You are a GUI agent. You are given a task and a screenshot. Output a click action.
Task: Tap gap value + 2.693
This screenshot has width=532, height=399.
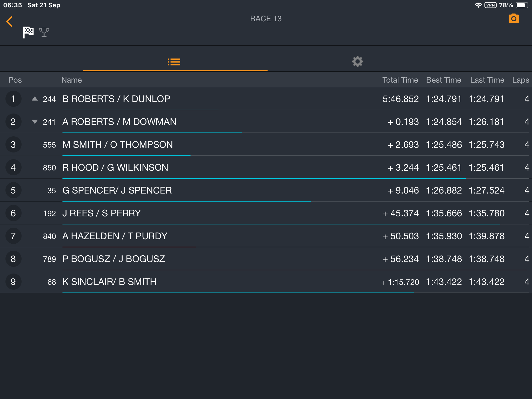tap(403, 145)
